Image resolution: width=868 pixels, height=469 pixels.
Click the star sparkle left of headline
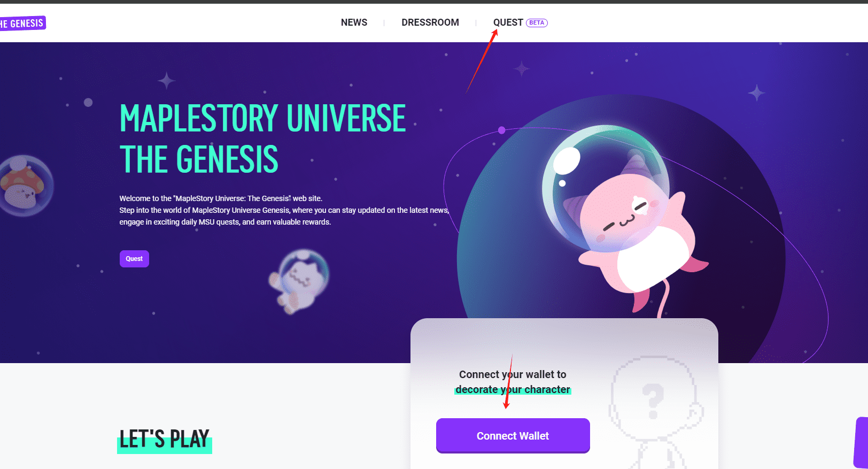pyautogui.click(x=167, y=81)
